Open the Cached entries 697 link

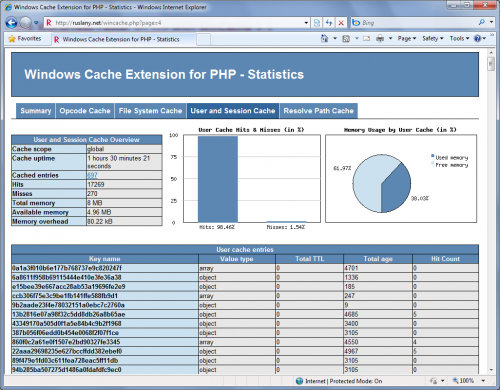click(92, 175)
